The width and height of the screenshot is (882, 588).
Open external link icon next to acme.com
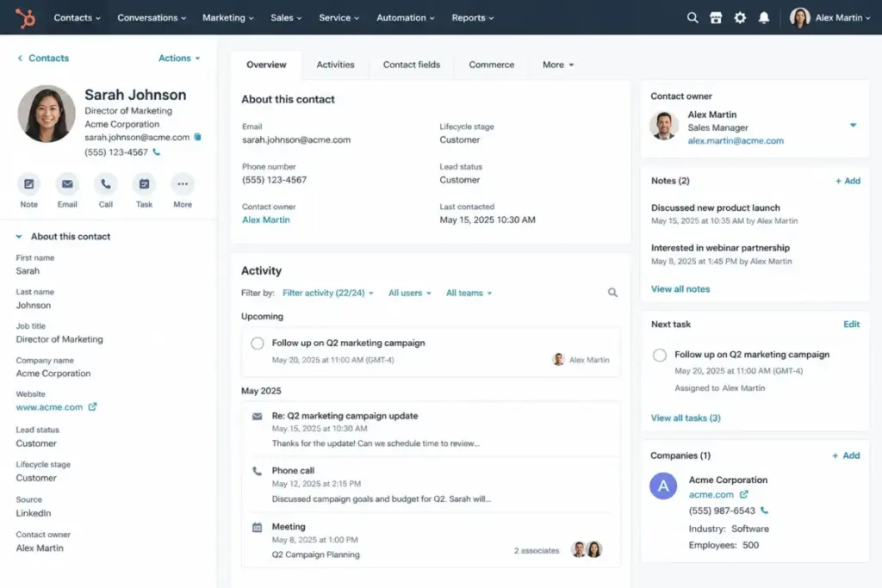pyautogui.click(x=743, y=494)
